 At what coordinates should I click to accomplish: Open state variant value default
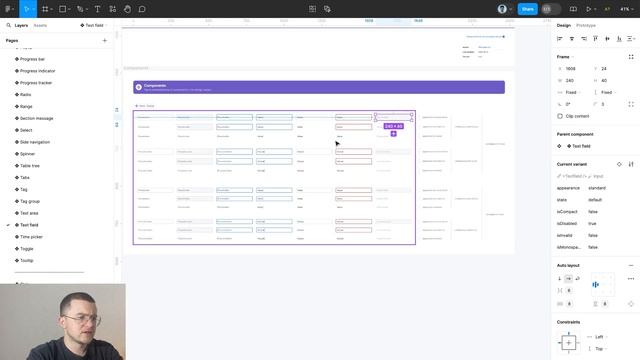(x=595, y=200)
